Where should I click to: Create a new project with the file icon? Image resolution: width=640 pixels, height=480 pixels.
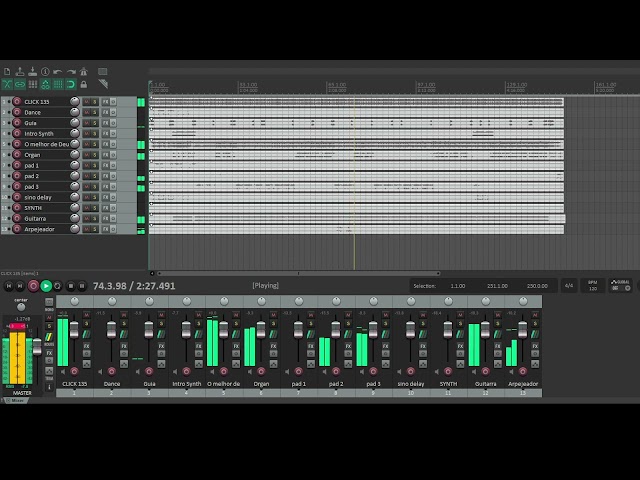pos(7,72)
